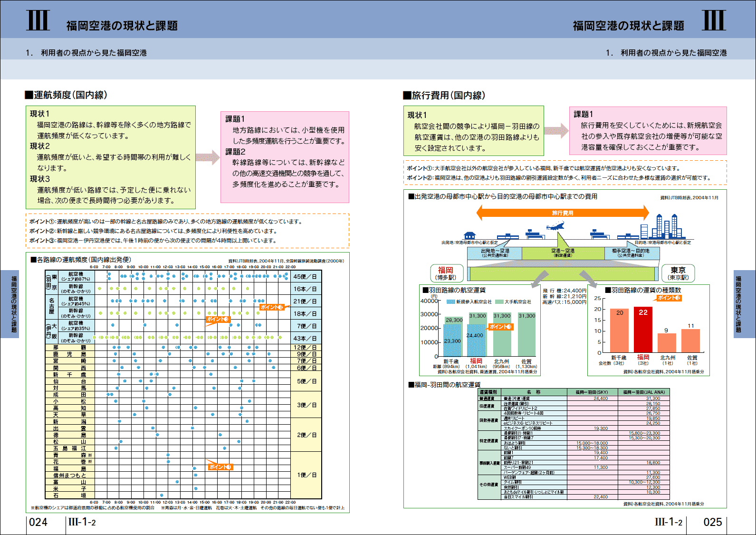Click the 15,000~18,000 fare range
The width and height of the screenshot is (756, 535).
tap(592, 443)
